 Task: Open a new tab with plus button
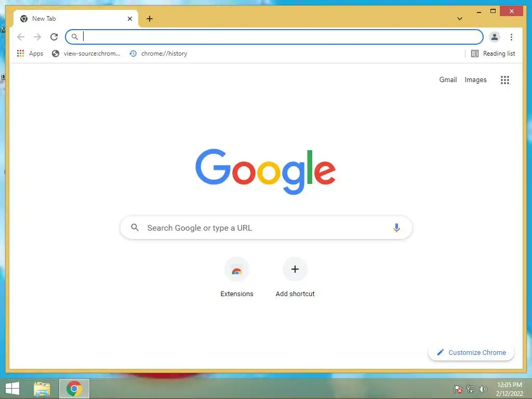click(x=150, y=19)
